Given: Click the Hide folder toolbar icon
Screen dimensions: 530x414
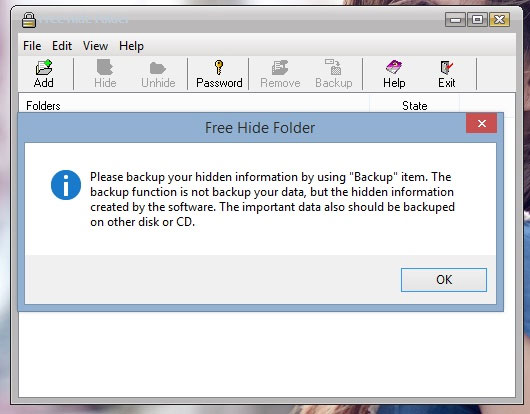Looking at the screenshot, I should [105, 67].
